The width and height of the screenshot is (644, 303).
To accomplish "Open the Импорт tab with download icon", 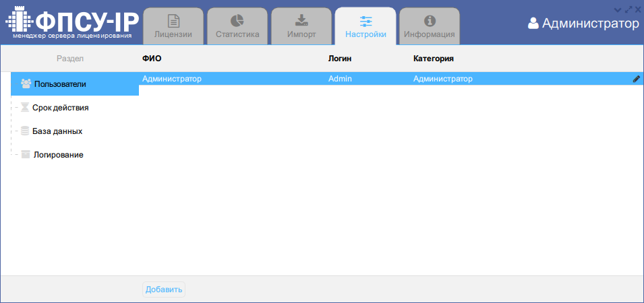I will [301, 26].
